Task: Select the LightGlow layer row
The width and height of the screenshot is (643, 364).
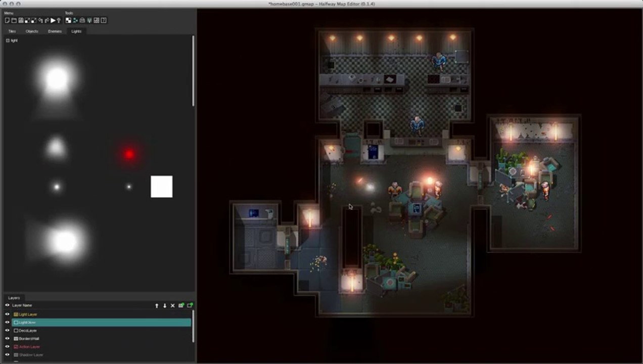Action: tap(102, 323)
